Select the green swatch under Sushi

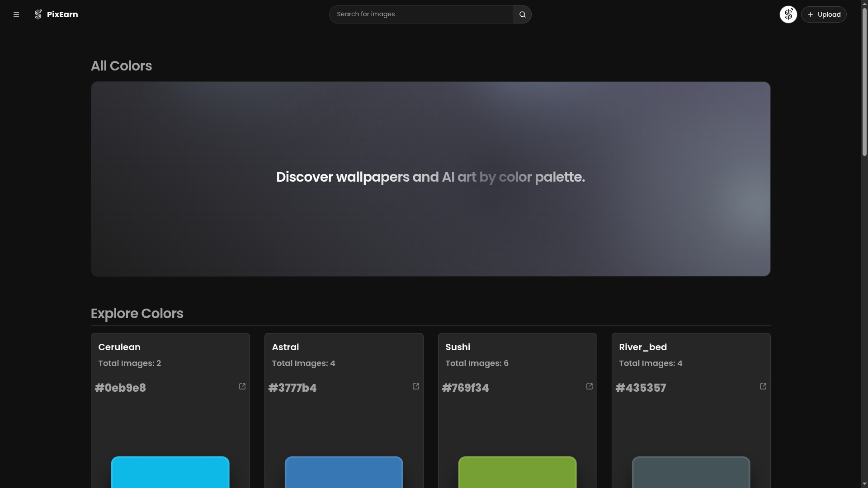coord(517,474)
